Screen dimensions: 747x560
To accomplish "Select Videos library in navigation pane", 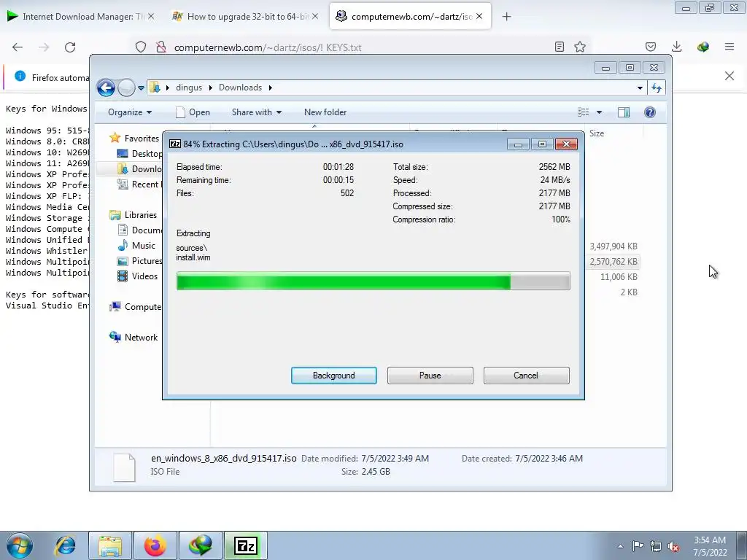I will pyautogui.click(x=138, y=276).
